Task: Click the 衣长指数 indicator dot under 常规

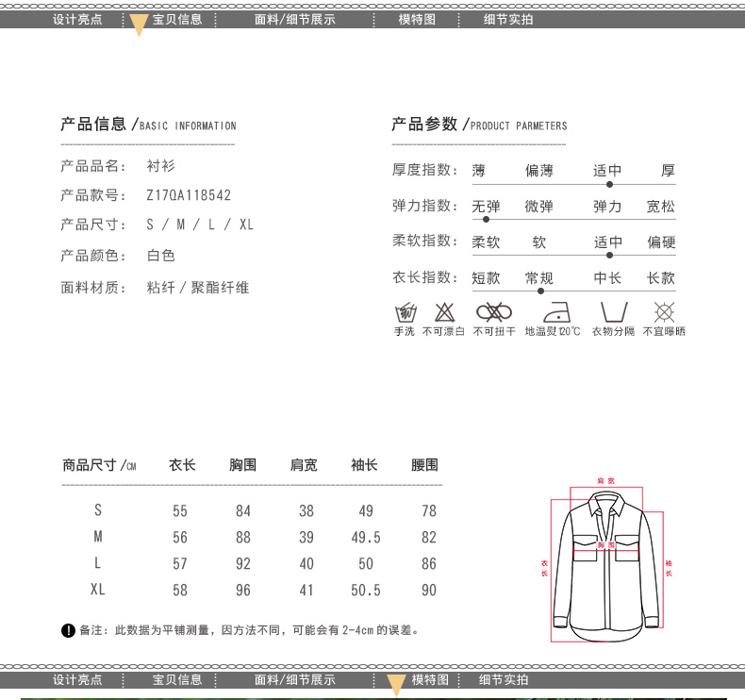Action: [540, 292]
